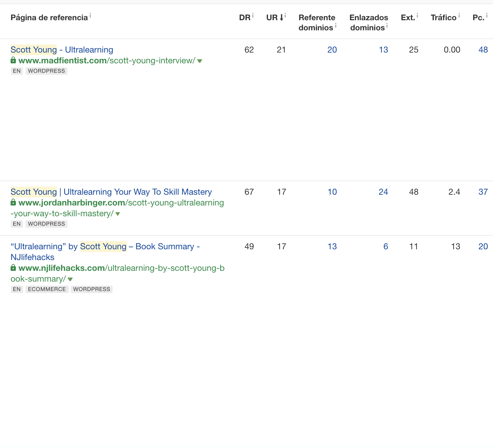Image resolution: width=493 pixels, height=448 pixels.
Task: Sort by the UR column header
Action: pyautogui.click(x=272, y=18)
